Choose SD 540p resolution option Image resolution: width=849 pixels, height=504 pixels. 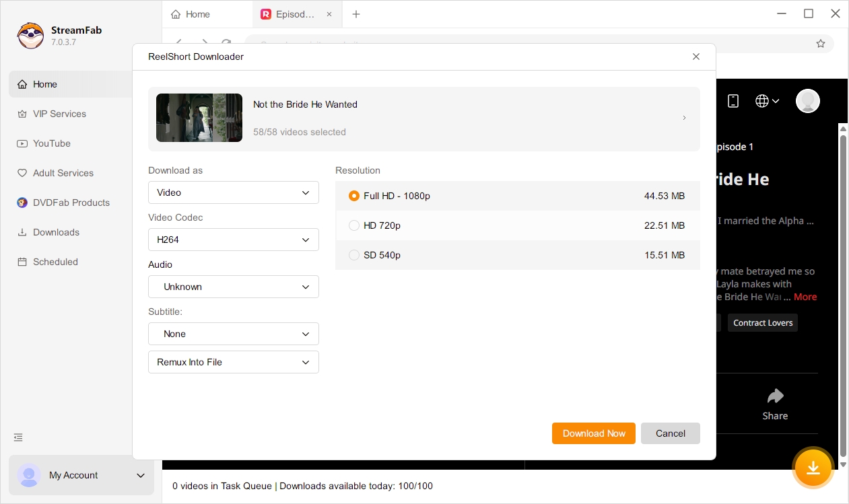click(518, 255)
